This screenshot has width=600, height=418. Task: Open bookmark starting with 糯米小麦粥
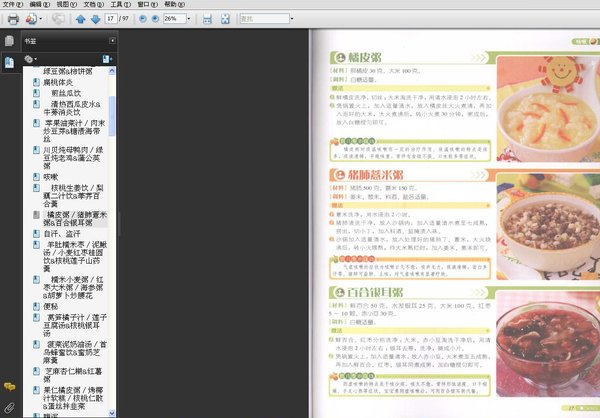73,287
